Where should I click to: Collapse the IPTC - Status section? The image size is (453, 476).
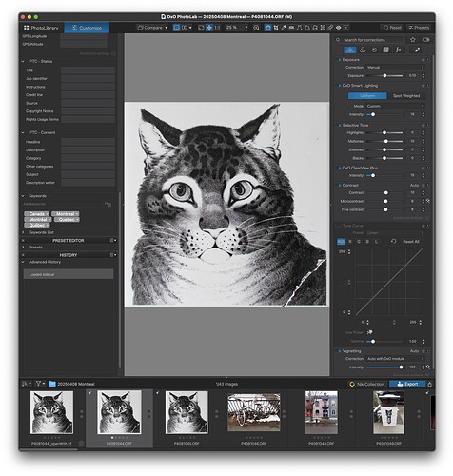point(23,61)
